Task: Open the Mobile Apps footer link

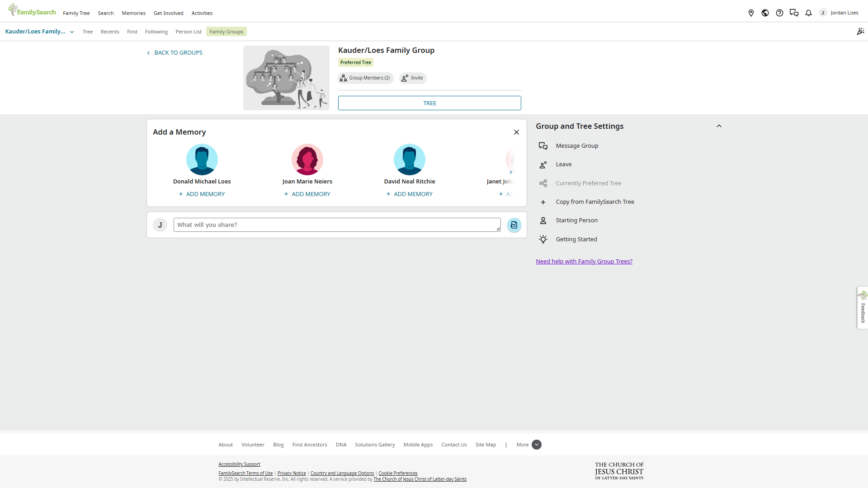Action: (x=418, y=445)
